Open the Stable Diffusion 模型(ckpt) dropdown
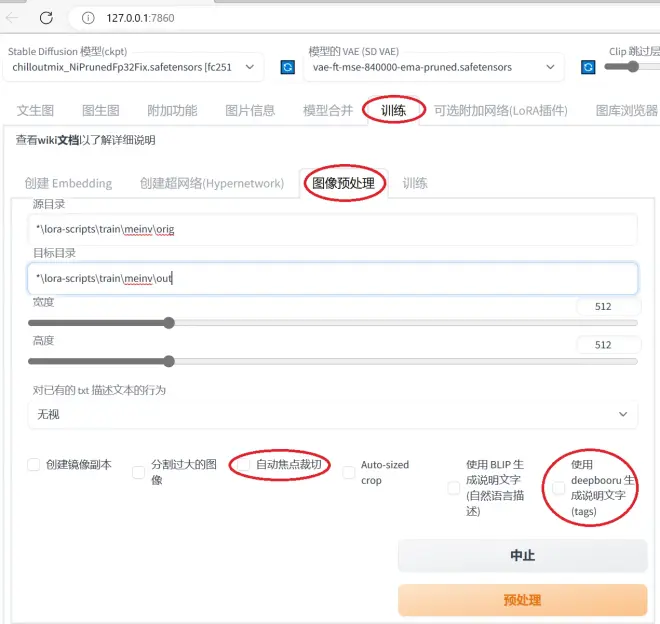 click(133, 67)
